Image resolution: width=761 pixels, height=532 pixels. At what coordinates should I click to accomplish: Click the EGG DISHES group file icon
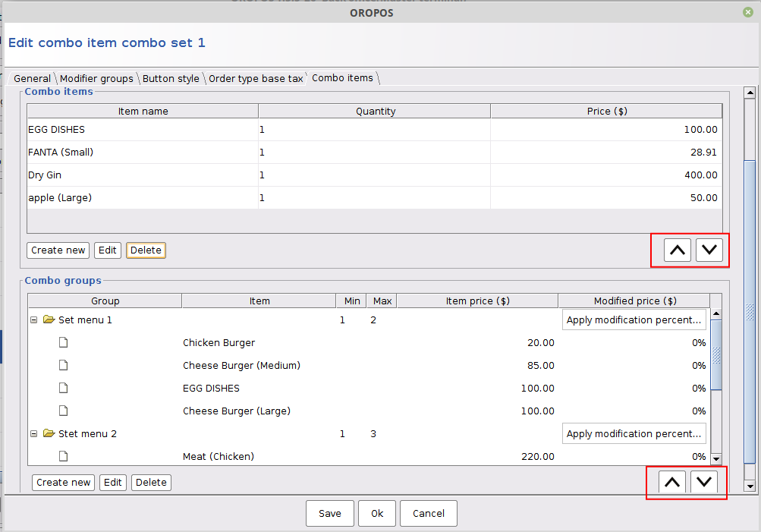coord(63,388)
